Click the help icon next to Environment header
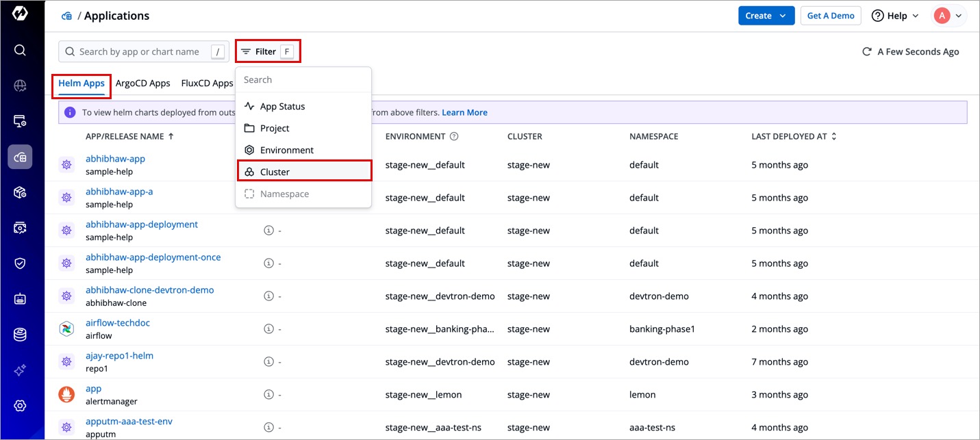The image size is (980, 440). click(x=454, y=136)
